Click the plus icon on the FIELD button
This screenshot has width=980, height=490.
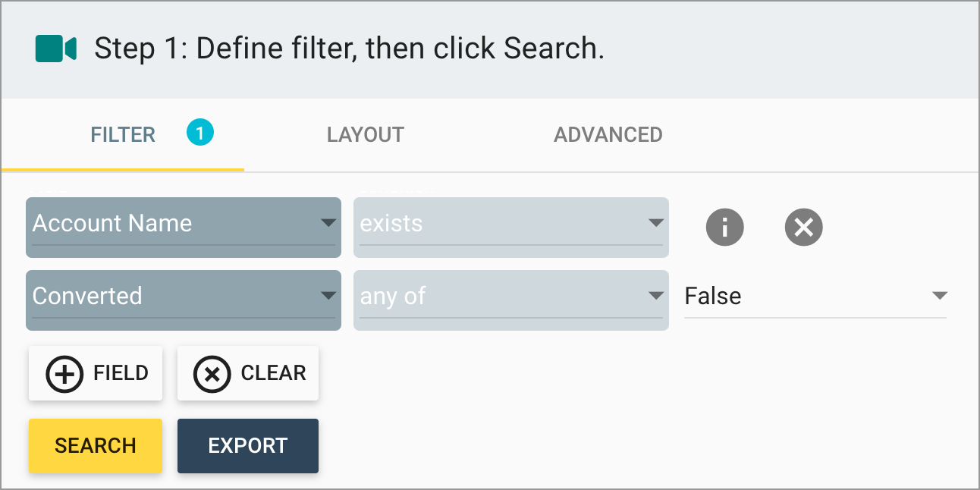tap(64, 373)
